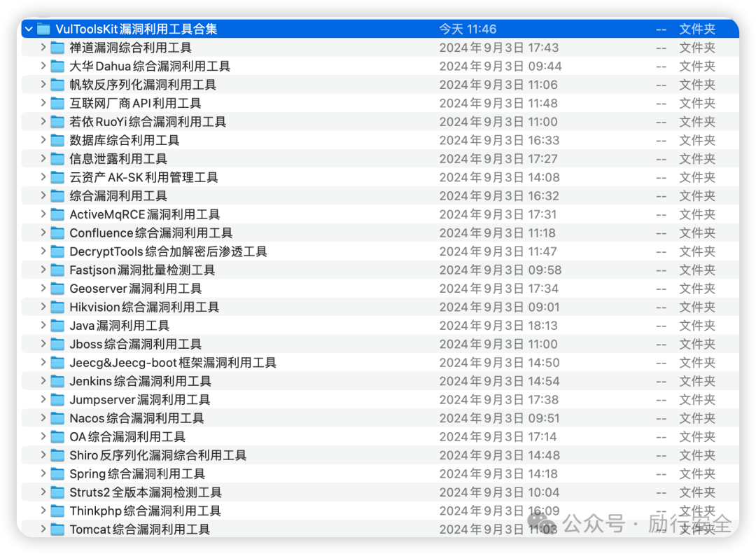
Task: Click 文件夹 kind in Fastjson row
Action: (x=697, y=270)
